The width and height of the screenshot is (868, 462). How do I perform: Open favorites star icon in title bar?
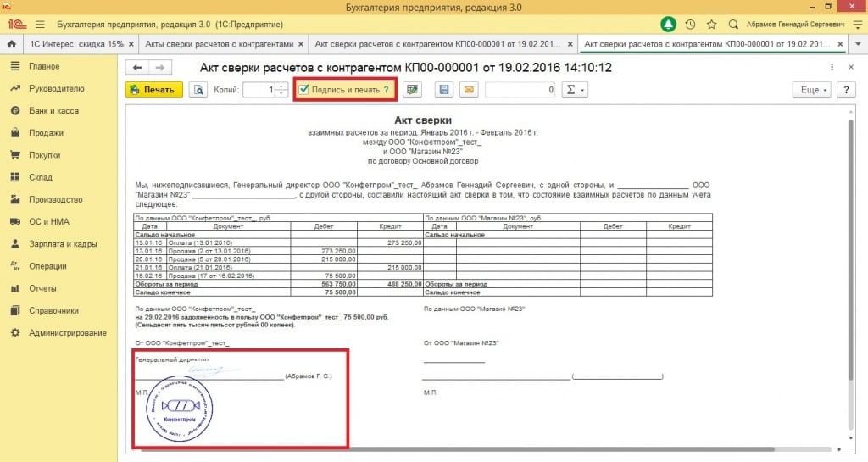coord(712,25)
